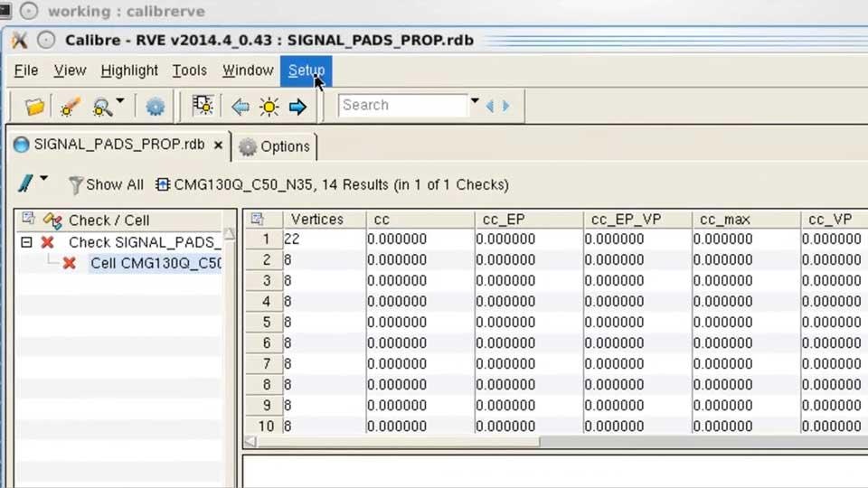This screenshot has width=868, height=488.
Task: Click the magnifier find icon
Action: tap(102, 107)
